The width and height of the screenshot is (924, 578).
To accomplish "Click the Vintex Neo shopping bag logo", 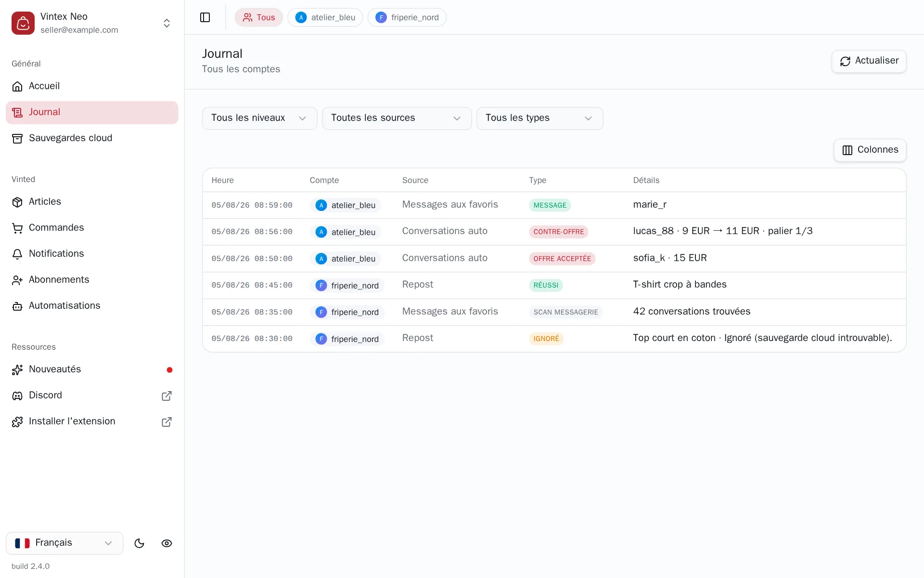I will 23,23.
